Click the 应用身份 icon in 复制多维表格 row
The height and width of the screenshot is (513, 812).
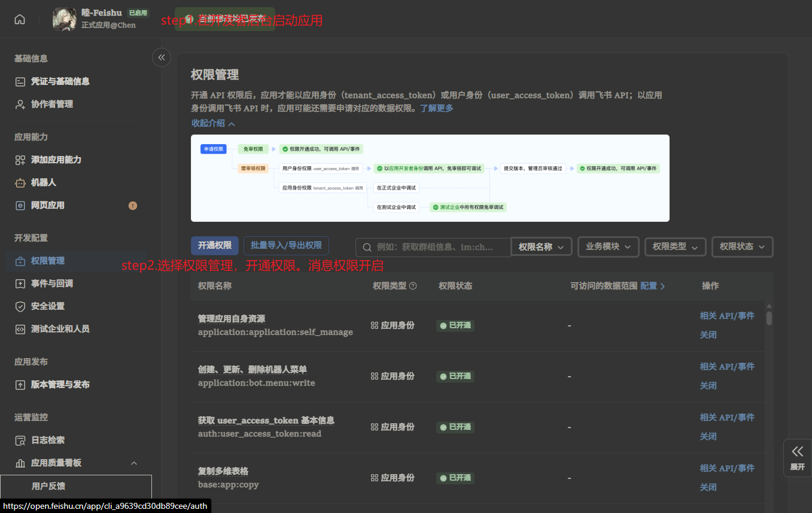pyautogui.click(x=375, y=478)
